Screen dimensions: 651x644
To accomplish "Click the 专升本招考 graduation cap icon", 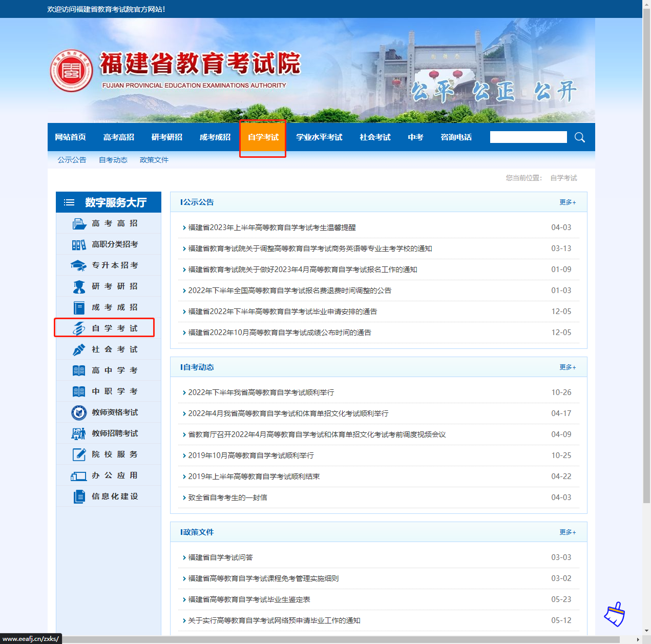I will pyautogui.click(x=78, y=266).
